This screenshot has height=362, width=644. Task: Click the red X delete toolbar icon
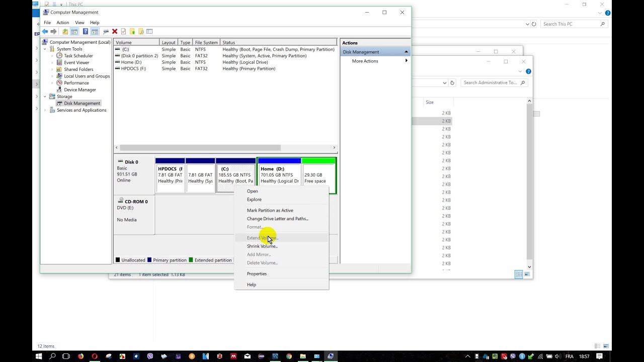115,32
